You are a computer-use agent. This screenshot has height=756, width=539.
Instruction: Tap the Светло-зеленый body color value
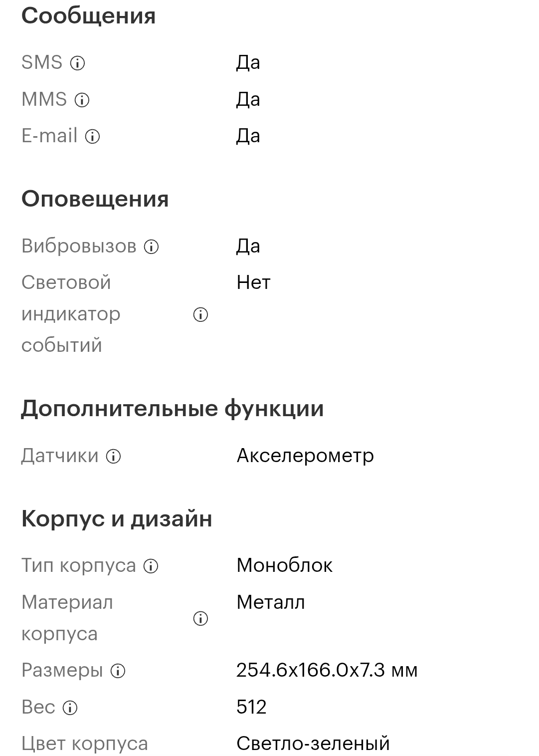(x=313, y=744)
